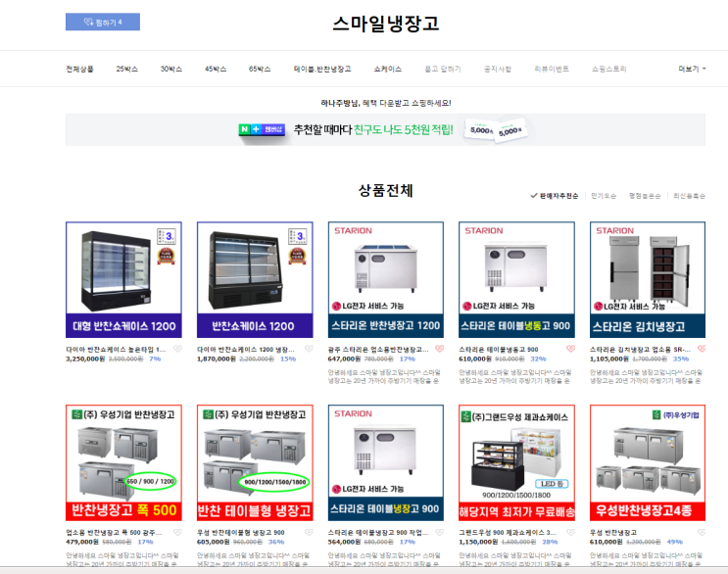The image size is (728, 574).
Task: Open title link 우성 반찬테이블형 냉장고 900
Action: (240, 532)
